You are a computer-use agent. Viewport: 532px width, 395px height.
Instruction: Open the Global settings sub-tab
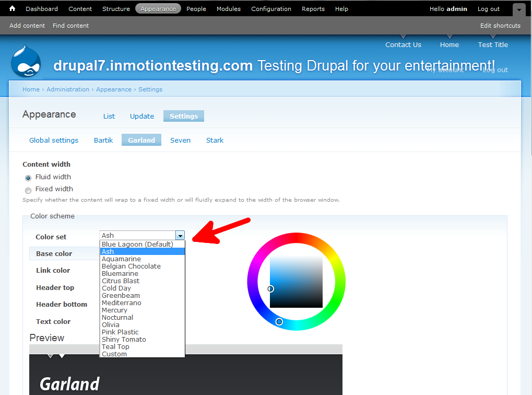point(54,140)
